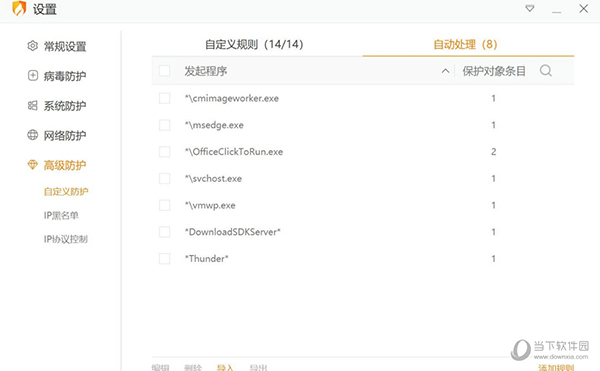Open the title bar triangle menu icon

click(530, 8)
